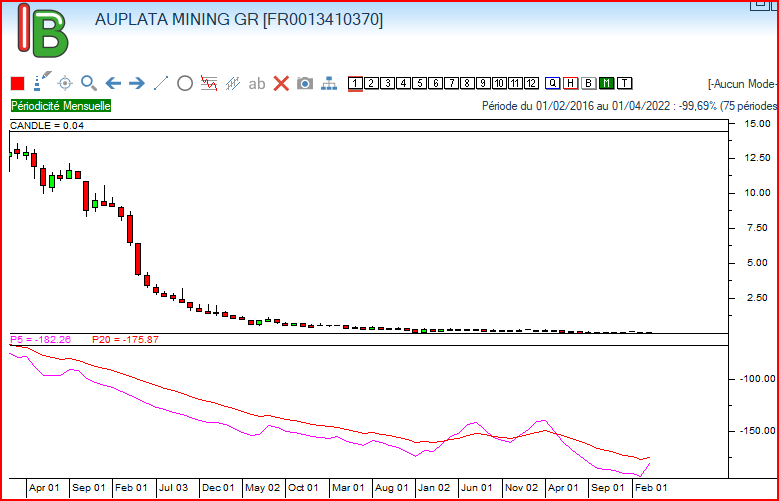Select numbered button 12
Screen dimensions: 779x501
(531, 84)
